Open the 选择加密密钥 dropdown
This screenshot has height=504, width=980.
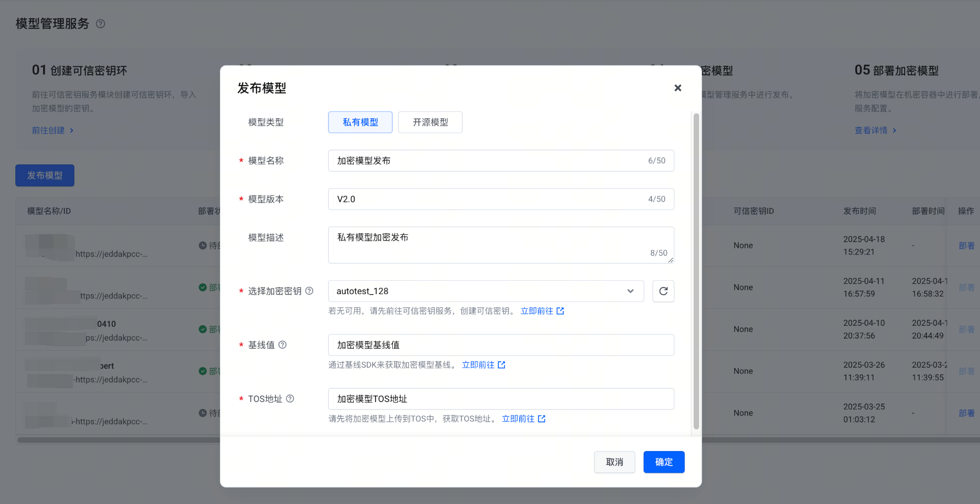click(486, 291)
